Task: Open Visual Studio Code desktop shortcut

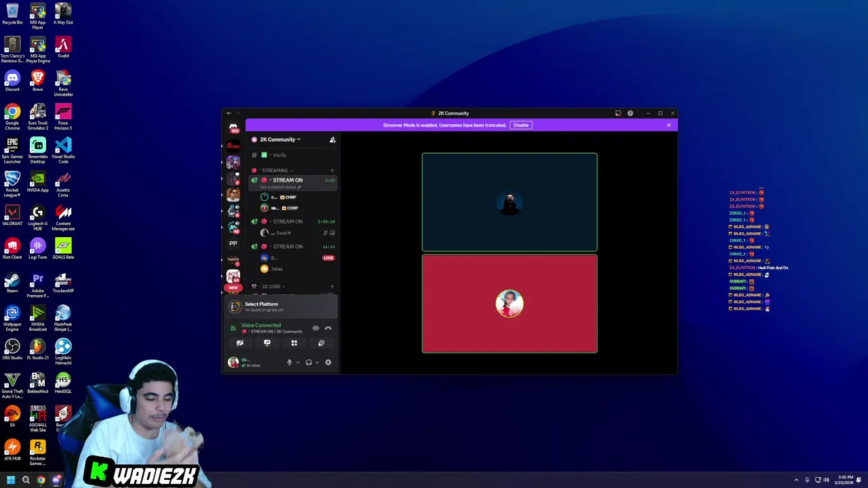Action: tap(63, 150)
